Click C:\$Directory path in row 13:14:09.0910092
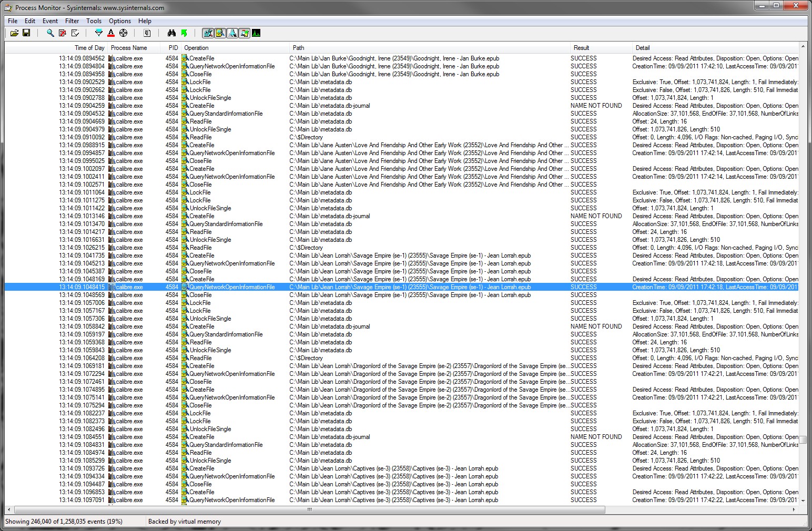 (306, 137)
